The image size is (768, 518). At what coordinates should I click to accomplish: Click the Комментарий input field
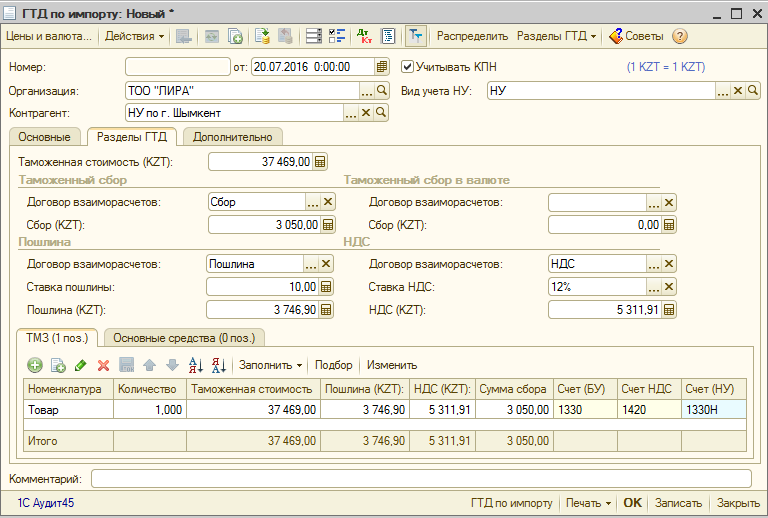pos(420,478)
